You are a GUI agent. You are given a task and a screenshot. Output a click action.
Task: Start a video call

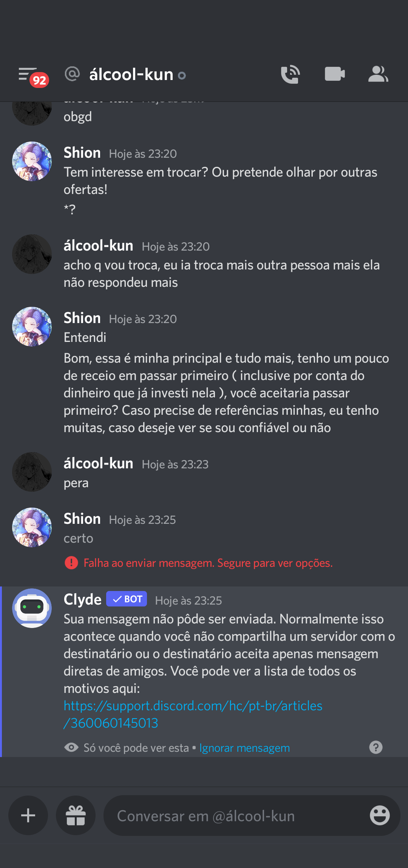335,74
